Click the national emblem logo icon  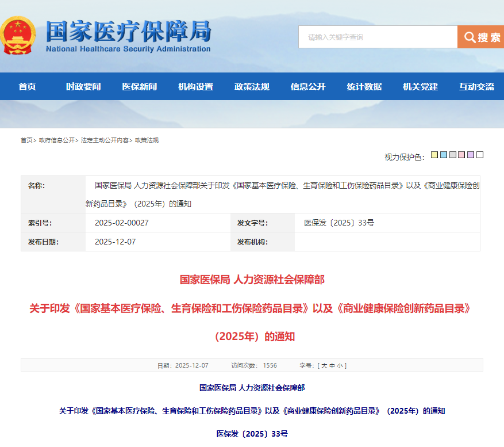click(x=18, y=35)
